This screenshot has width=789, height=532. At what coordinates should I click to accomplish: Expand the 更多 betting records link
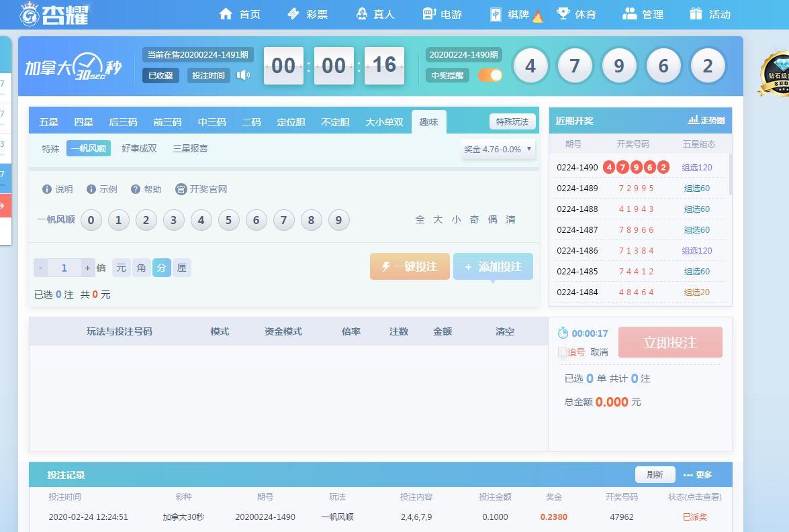coord(698,475)
